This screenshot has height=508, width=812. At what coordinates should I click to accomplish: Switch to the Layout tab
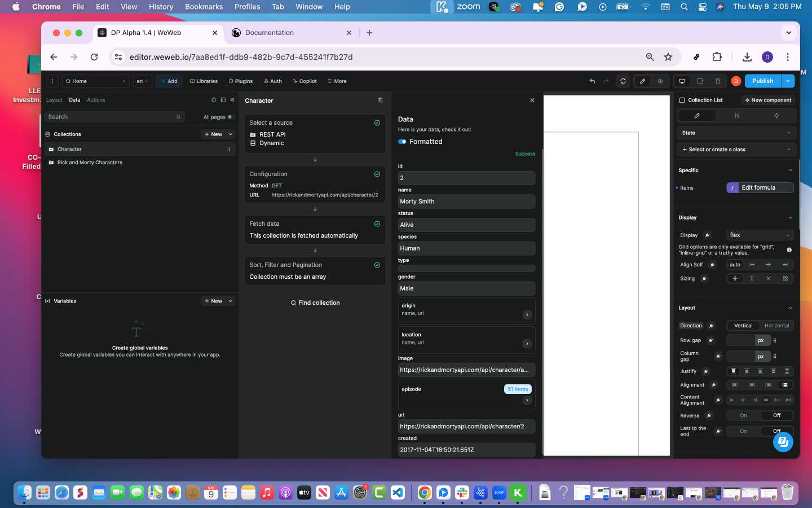click(x=54, y=100)
